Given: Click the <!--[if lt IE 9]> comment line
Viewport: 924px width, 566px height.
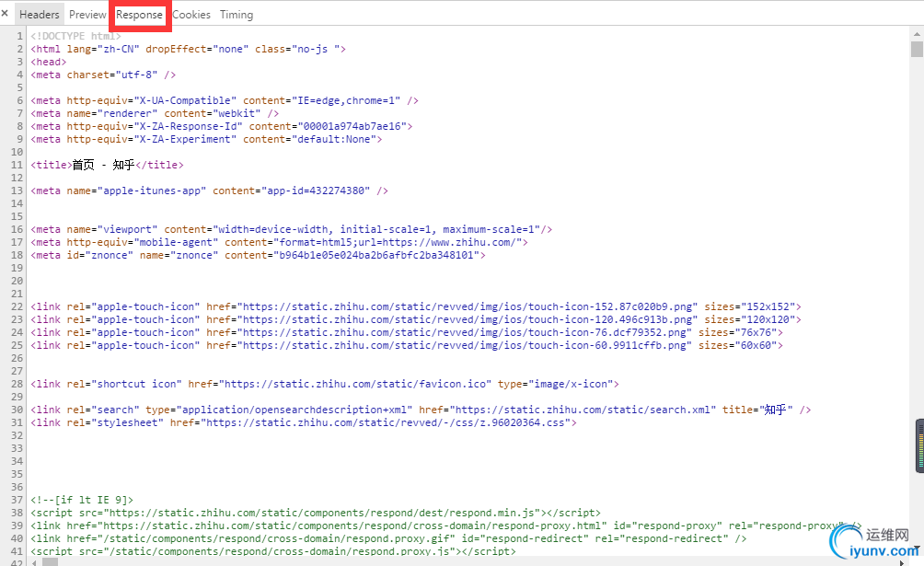Looking at the screenshot, I should coord(82,500).
